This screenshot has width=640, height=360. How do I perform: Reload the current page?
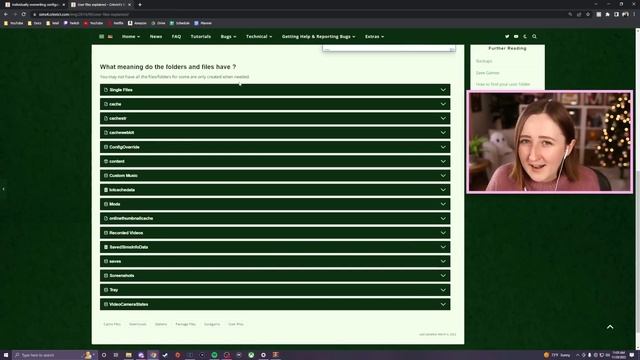[x=24, y=14]
